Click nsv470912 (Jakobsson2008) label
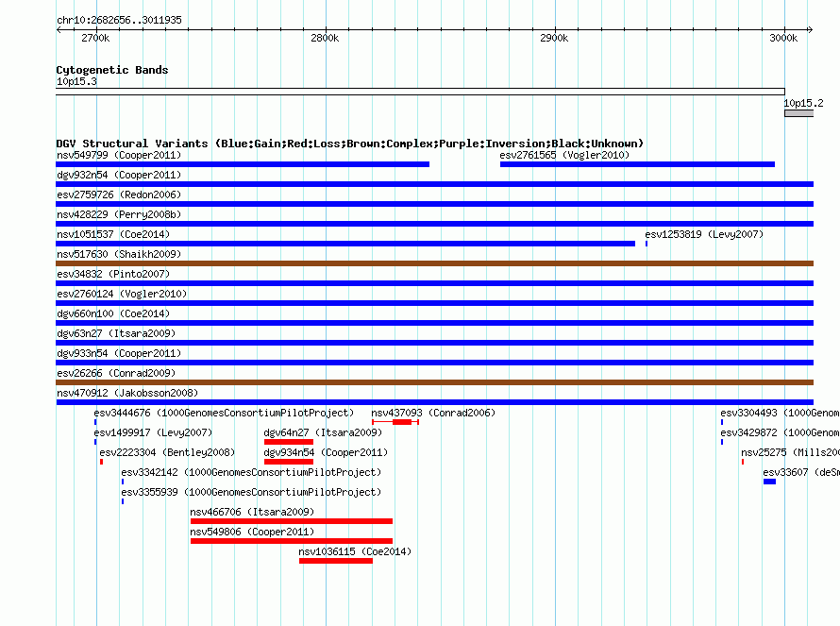This screenshot has width=840, height=626. 127,393
